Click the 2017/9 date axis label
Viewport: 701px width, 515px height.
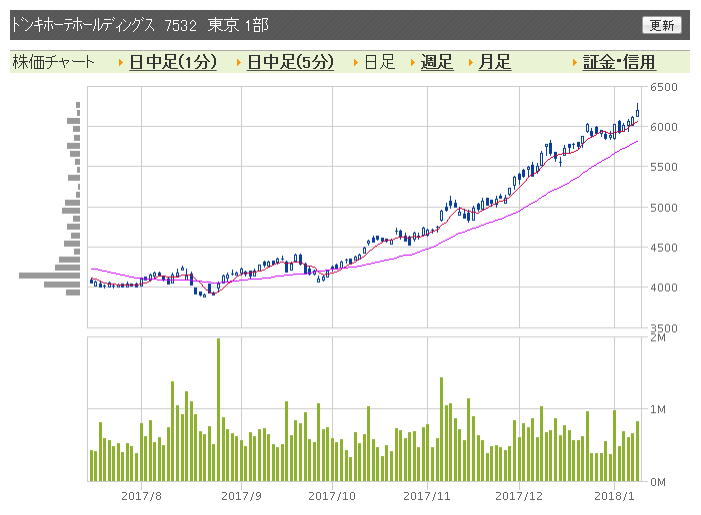241,496
